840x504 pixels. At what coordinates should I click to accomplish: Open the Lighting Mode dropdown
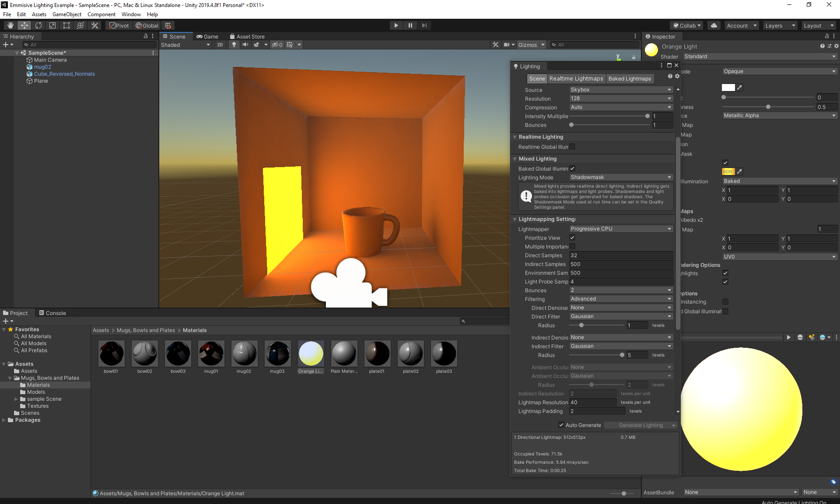[x=620, y=177]
